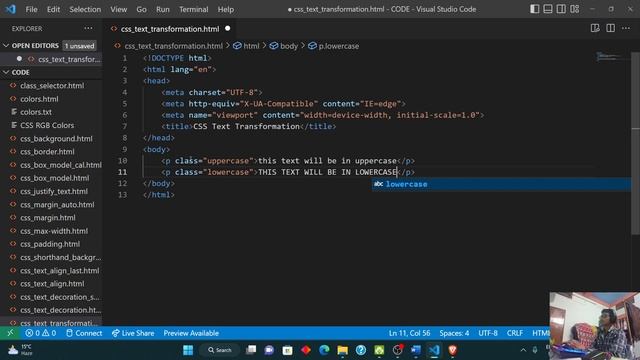Click Connect in status bar
This screenshot has height=360, width=640.
[x=84, y=333]
